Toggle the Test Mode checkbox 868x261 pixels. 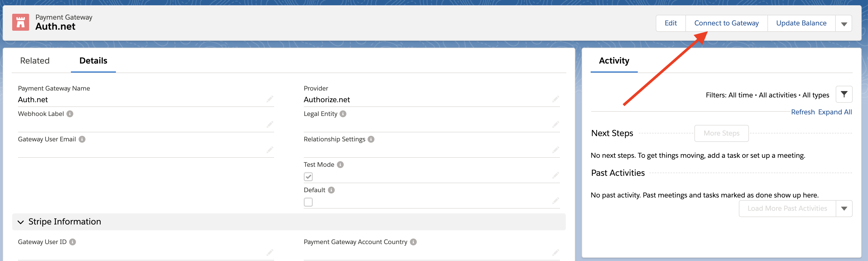308,177
